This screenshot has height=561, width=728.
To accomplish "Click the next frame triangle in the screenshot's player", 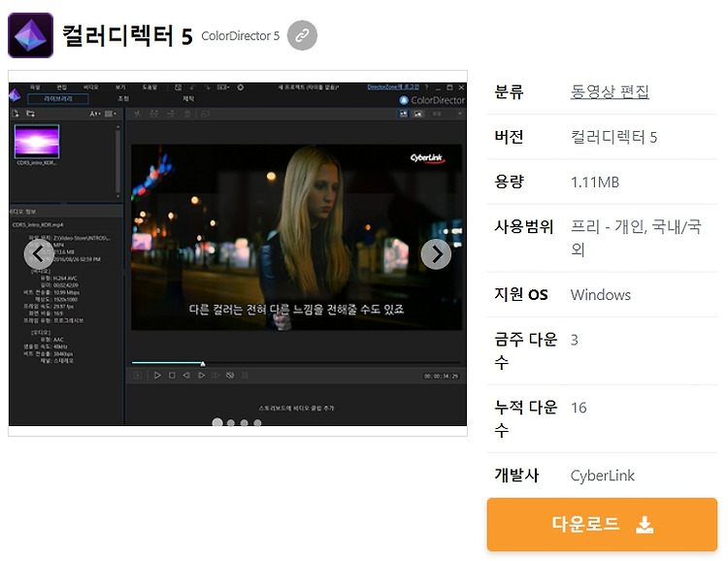I will (x=201, y=376).
